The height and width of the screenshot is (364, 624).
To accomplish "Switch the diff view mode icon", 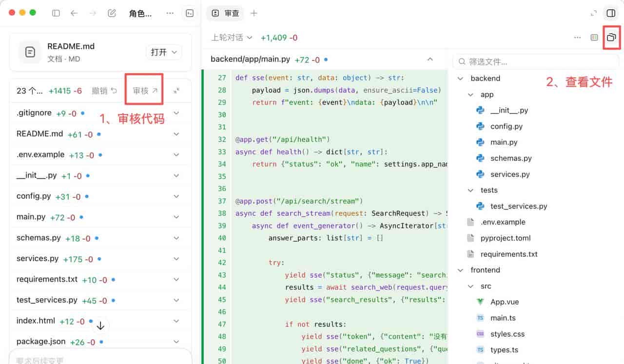I will (594, 38).
